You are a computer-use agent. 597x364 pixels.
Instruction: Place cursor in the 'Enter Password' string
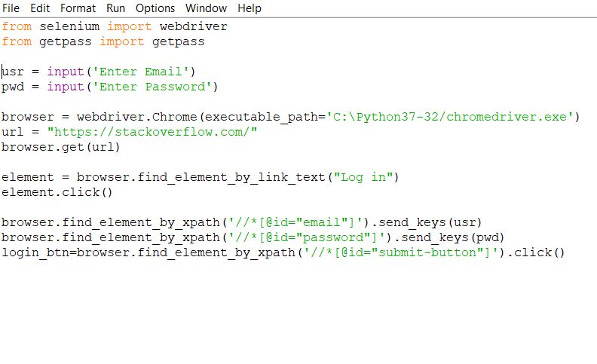152,87
